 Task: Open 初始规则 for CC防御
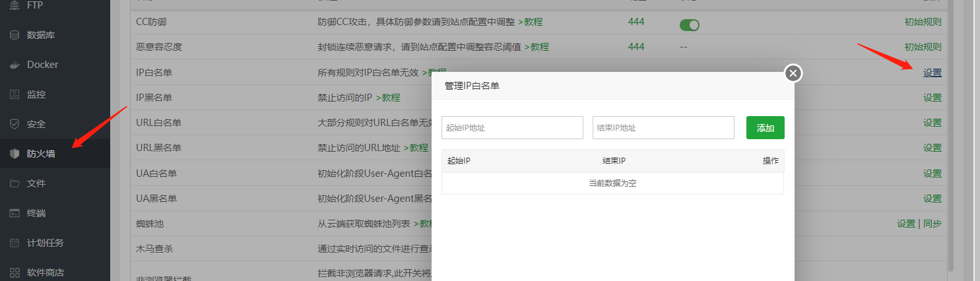[923, 22]
